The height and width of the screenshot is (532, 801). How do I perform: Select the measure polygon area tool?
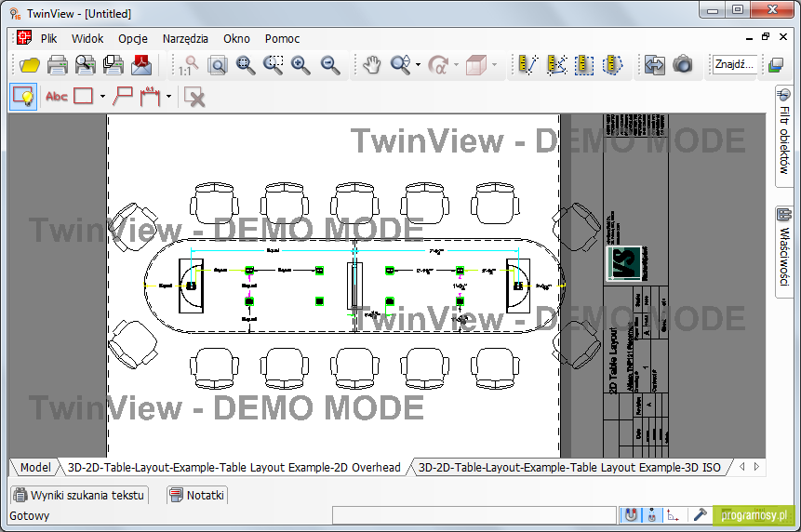coord(612,65)
